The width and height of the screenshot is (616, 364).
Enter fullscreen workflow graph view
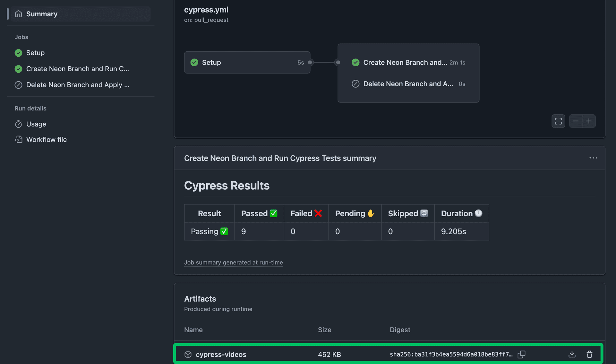[558, 121]
